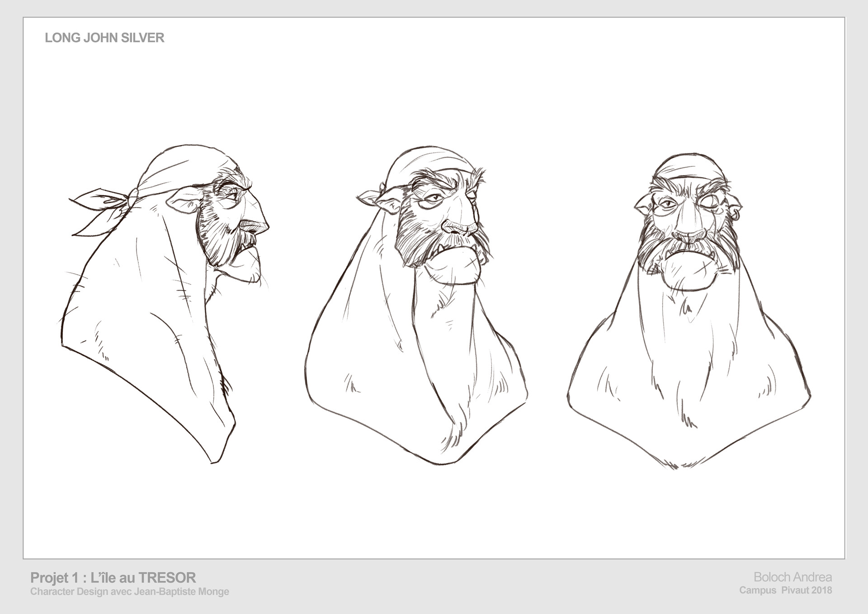Click the Character Design avec Jean-Baptiste Monge credit
868x614 pixels.
coord(128,590)
